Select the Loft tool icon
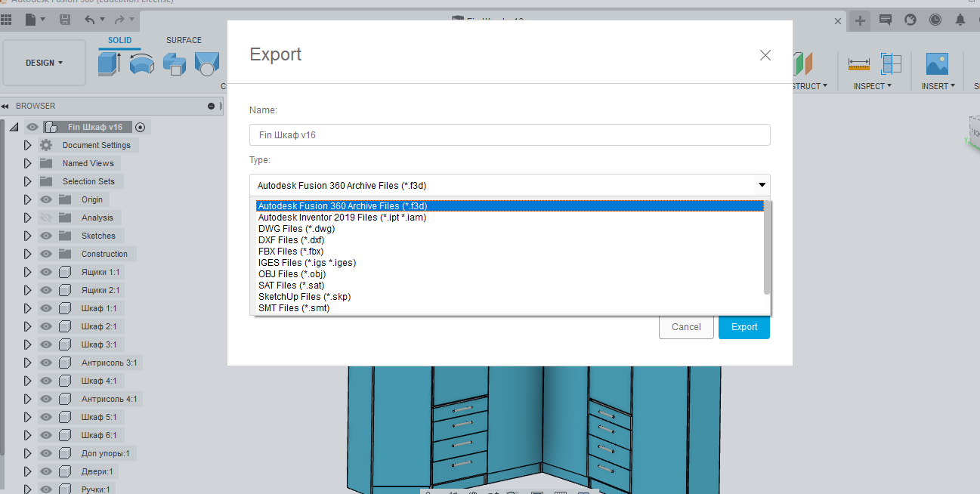 coord(206,63)
